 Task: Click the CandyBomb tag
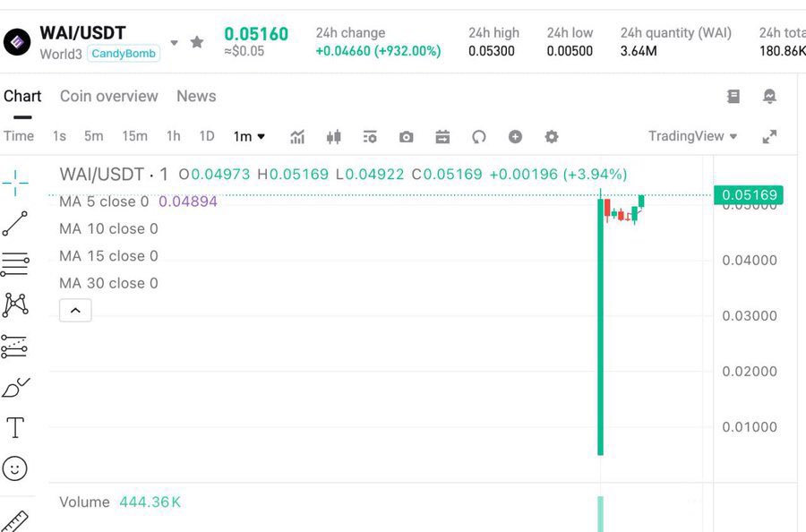pos(124,54)
